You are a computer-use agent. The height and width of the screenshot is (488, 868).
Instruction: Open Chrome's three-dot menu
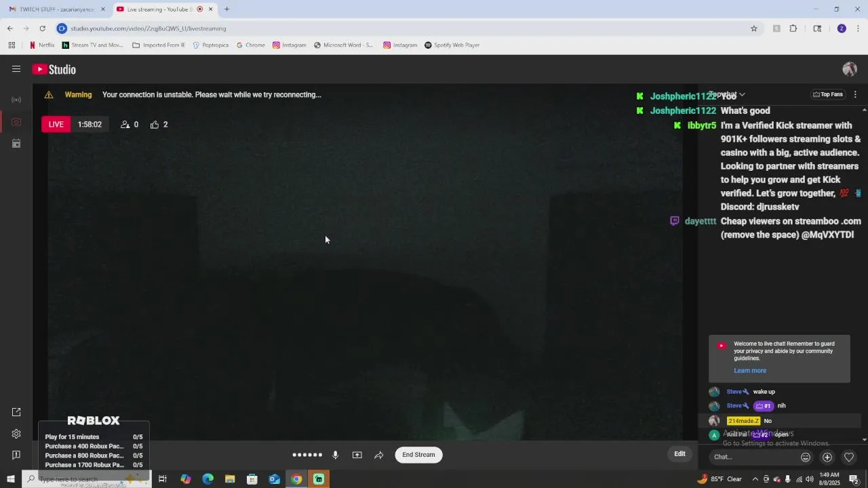(858, 28)
